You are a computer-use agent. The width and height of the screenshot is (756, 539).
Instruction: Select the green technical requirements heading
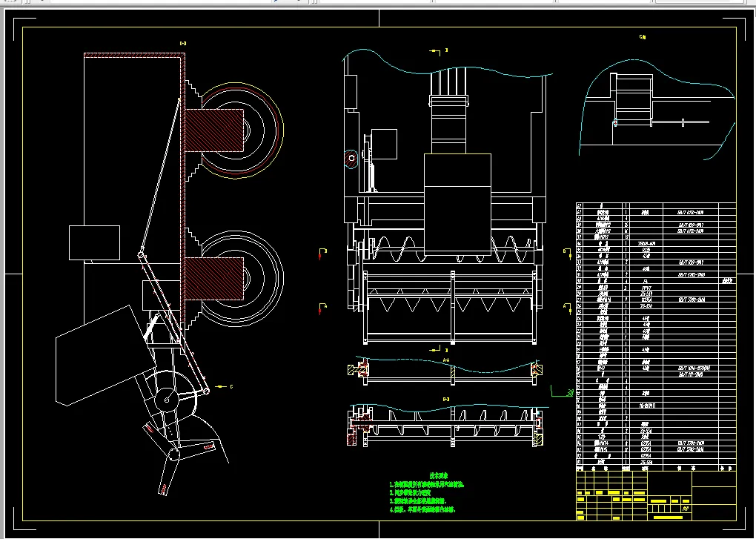[440, 476]
